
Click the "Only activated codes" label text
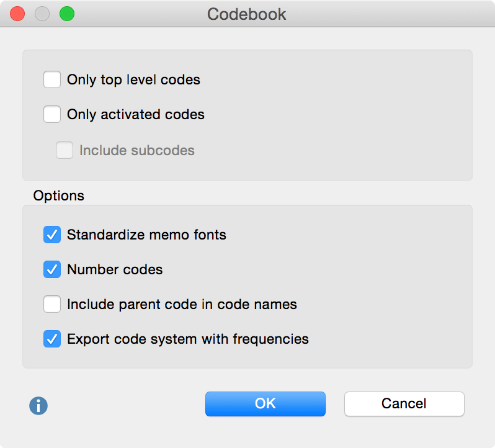(x=136, y=114)
